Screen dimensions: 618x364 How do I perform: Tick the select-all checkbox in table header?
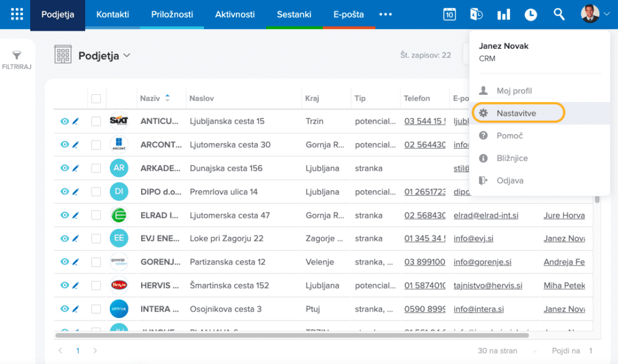click(x=96, y=98)
